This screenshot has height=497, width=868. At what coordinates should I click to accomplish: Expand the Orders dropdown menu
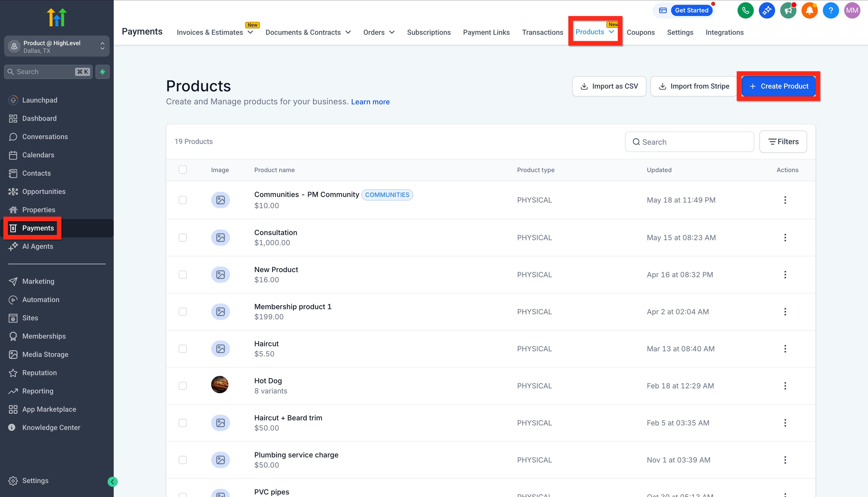coord(379,32)
